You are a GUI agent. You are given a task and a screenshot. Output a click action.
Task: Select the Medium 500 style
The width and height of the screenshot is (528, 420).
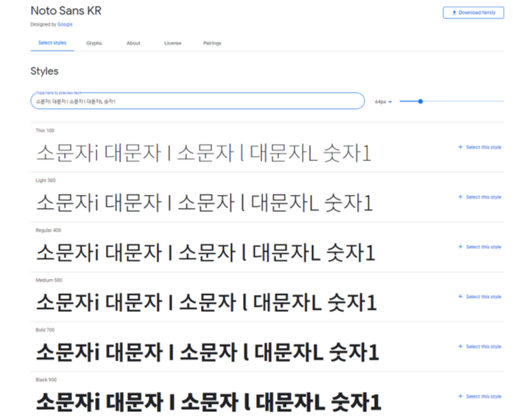[x=480, y=296]
